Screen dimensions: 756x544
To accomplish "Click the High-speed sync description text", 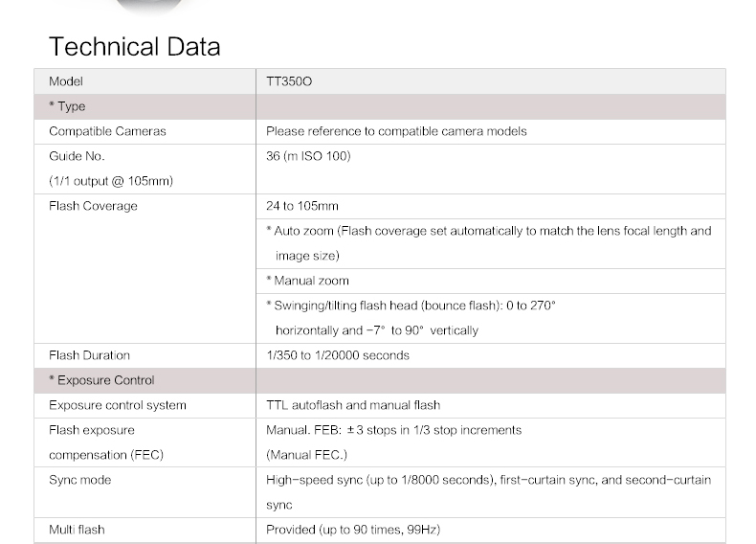I will coord(488,480).
